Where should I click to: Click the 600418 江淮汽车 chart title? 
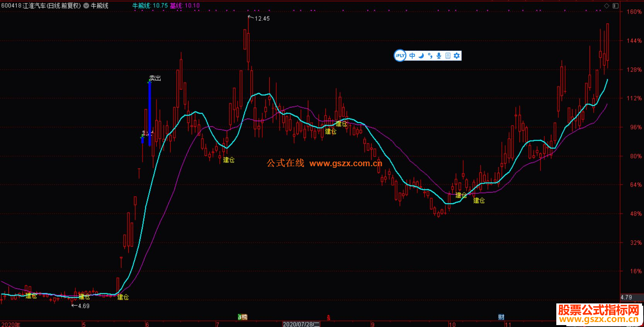(x=41, y=6)
